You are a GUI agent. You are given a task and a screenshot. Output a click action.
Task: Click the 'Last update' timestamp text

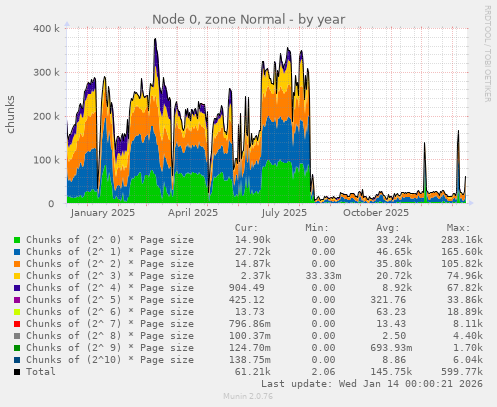point(372,384)
